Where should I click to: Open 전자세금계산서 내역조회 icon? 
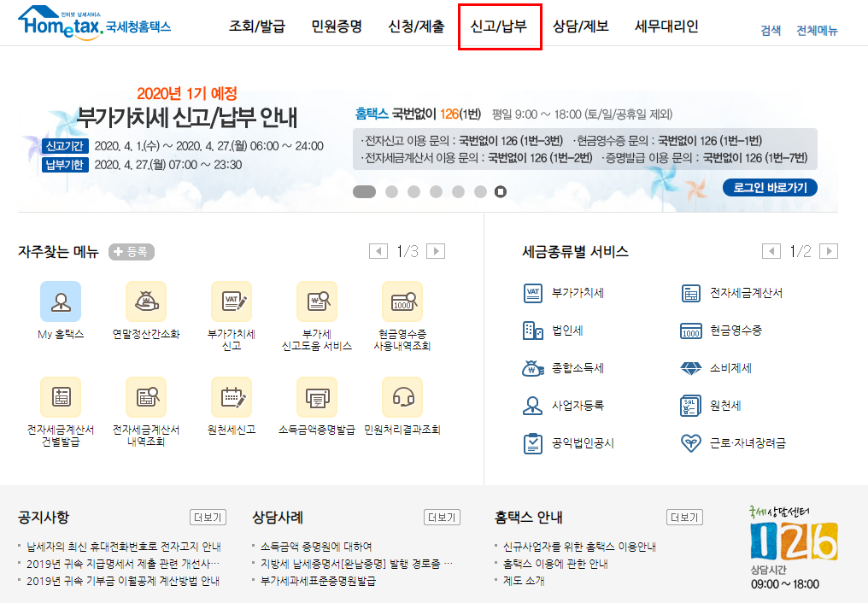146,397
